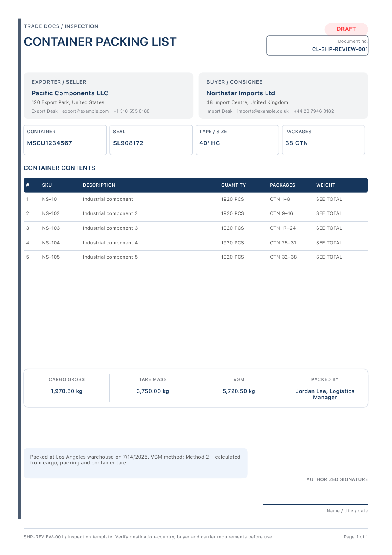
Task: Click the TRADE DOCS / INSPECTION breadcrumb text
Action: 61,26
